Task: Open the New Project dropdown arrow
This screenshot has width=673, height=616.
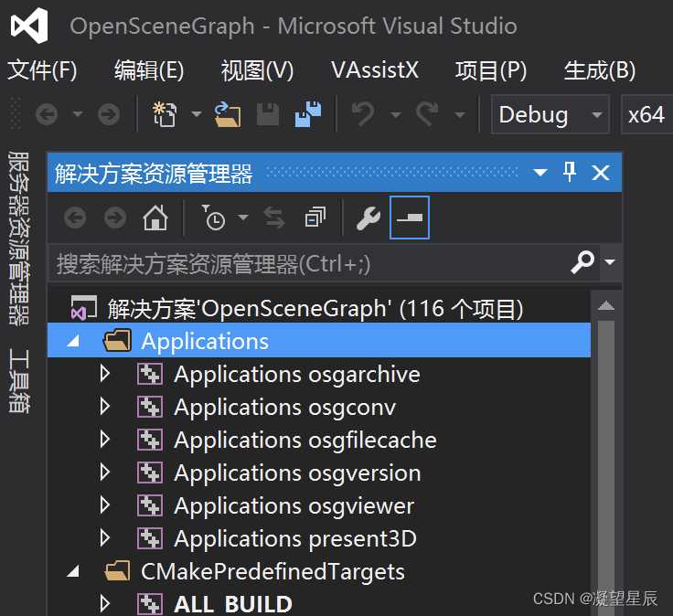Action: coord(197,114)
